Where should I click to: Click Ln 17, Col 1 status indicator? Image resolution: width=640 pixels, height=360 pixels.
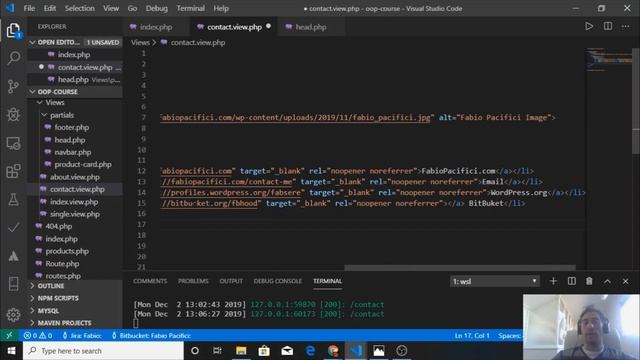click(472, 336)
